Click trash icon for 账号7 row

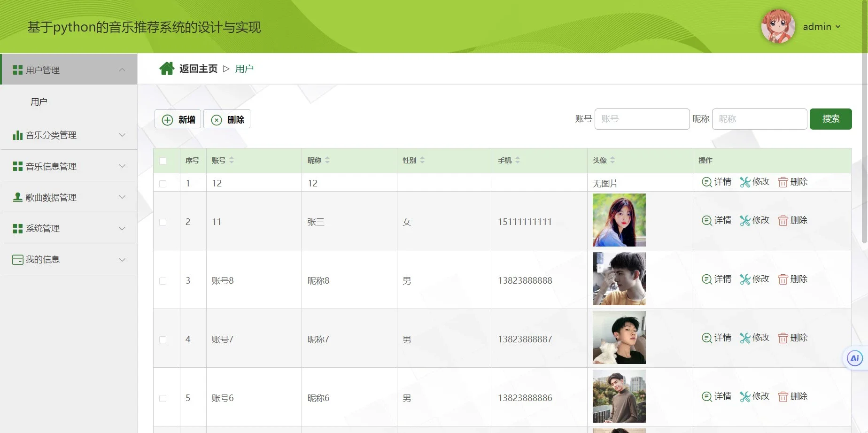click(783, 338)
